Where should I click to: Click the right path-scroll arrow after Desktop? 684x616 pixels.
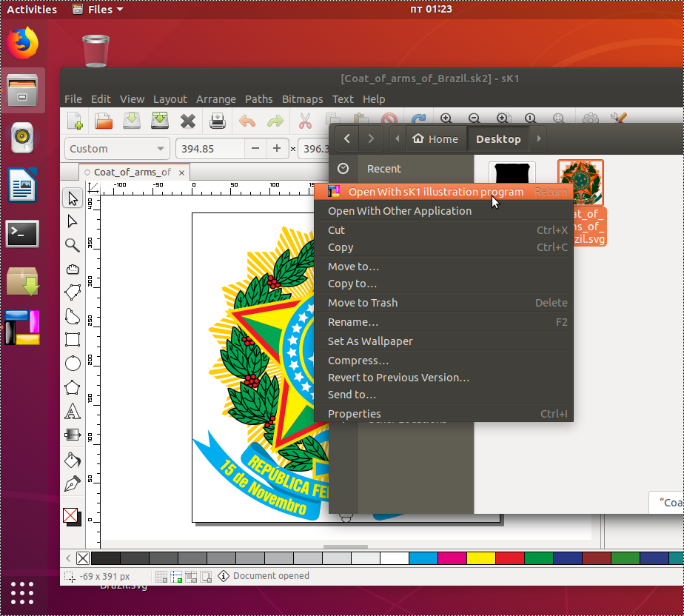pyautogui.click(x=539, y=138)
